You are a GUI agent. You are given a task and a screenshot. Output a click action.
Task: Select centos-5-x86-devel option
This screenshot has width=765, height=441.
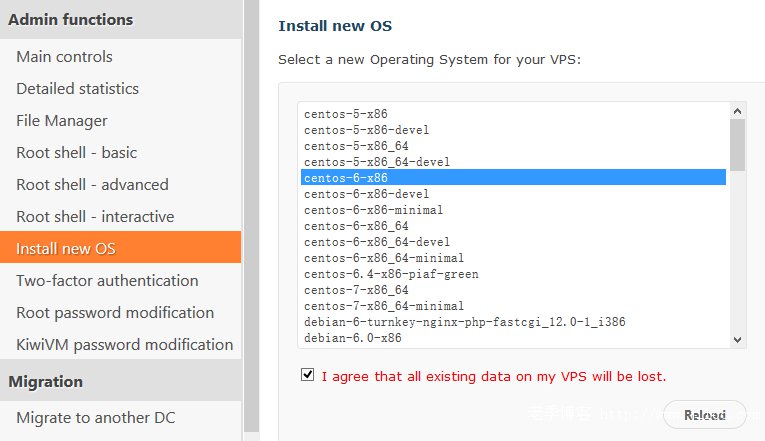[x=513, y=130]
